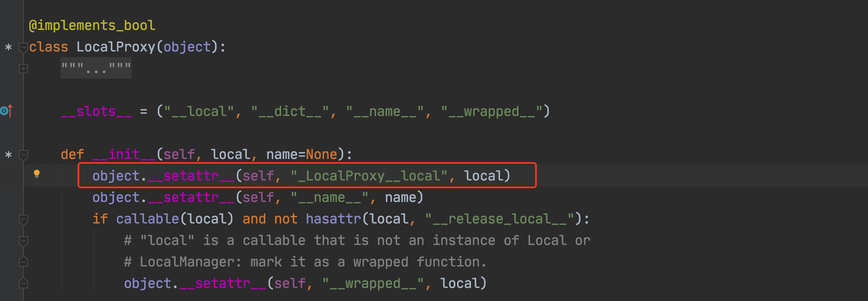Click the __slots__ attribute name

pyautogui.click(x=96, y=111)
